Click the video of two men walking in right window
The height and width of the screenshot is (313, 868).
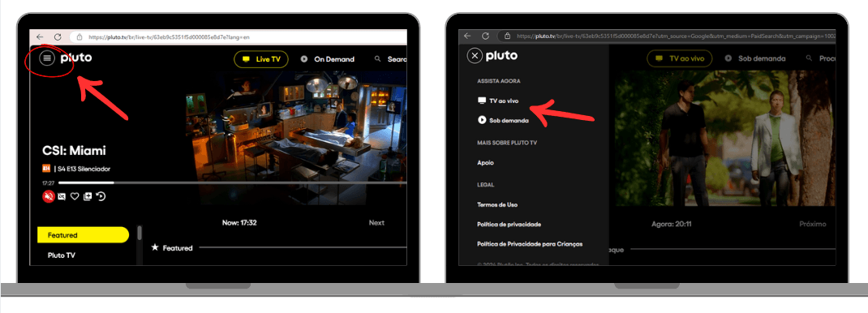(x=724, y=138)
